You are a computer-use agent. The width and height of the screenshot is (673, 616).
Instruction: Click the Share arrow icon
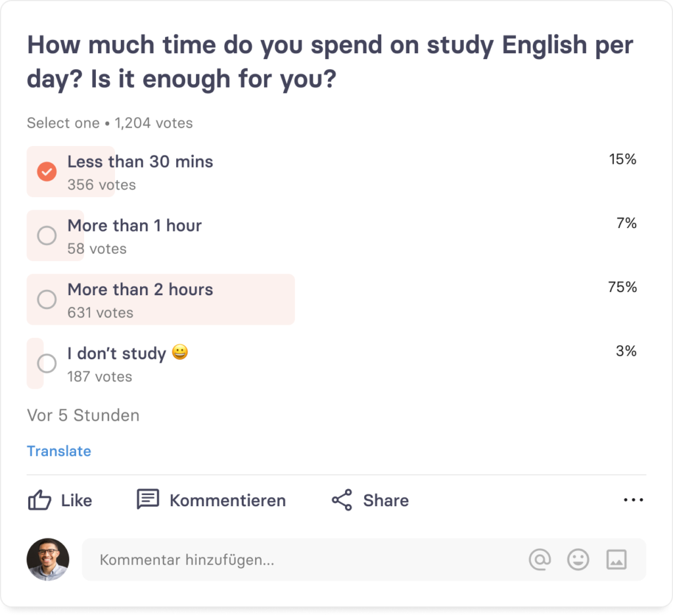[342, 500]
